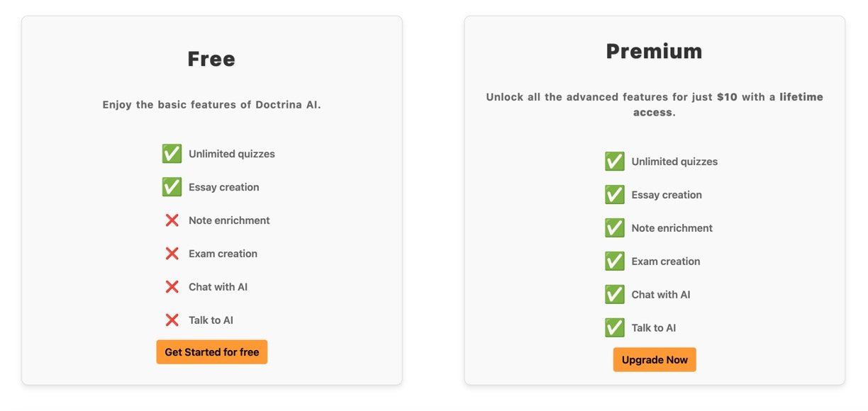The width and height of the screenshot is (868, 411).
Task: Click green check beside Free Essay creation
Action: [x=172, y=187]
